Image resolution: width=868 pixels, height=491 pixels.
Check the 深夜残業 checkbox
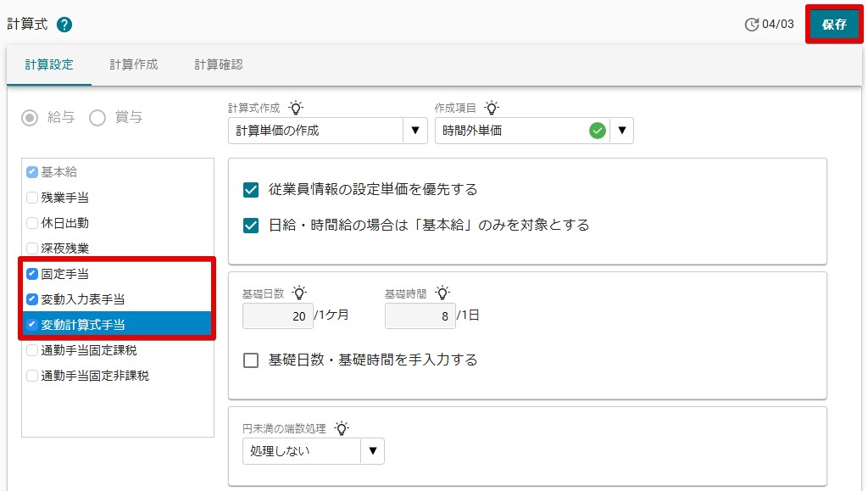click(x=32, y=248)
